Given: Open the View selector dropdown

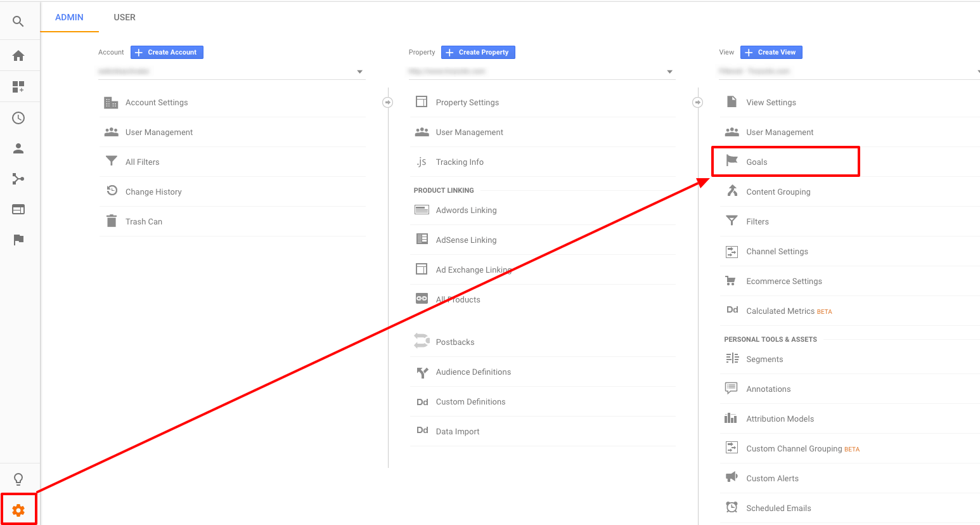Looking at the screenshot, I should coord(977,71).
